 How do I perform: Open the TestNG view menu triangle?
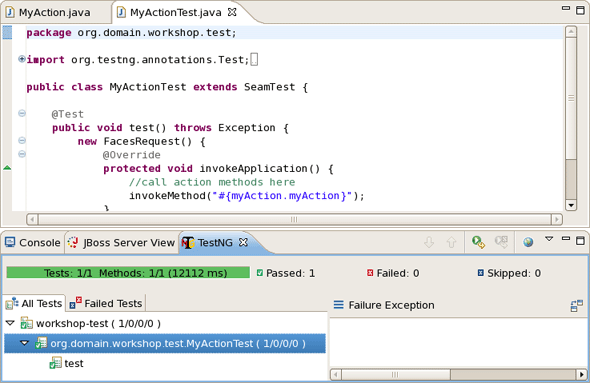[549, 239]
